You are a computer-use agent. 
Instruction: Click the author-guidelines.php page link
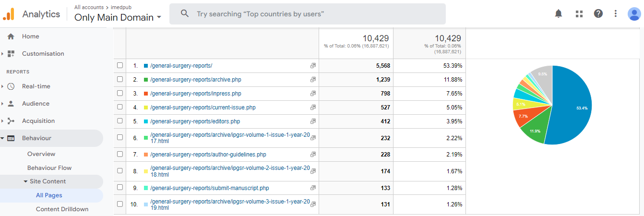coord(208,155)
